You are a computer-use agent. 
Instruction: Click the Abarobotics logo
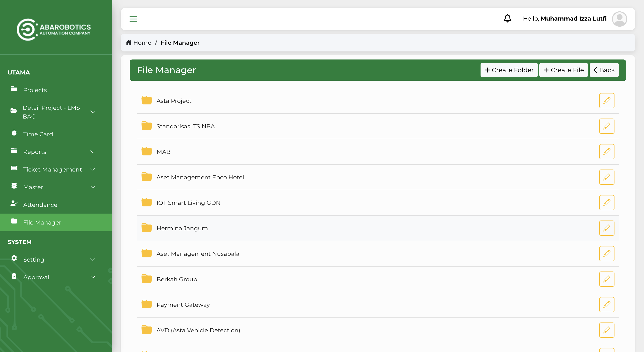point(54,30)
